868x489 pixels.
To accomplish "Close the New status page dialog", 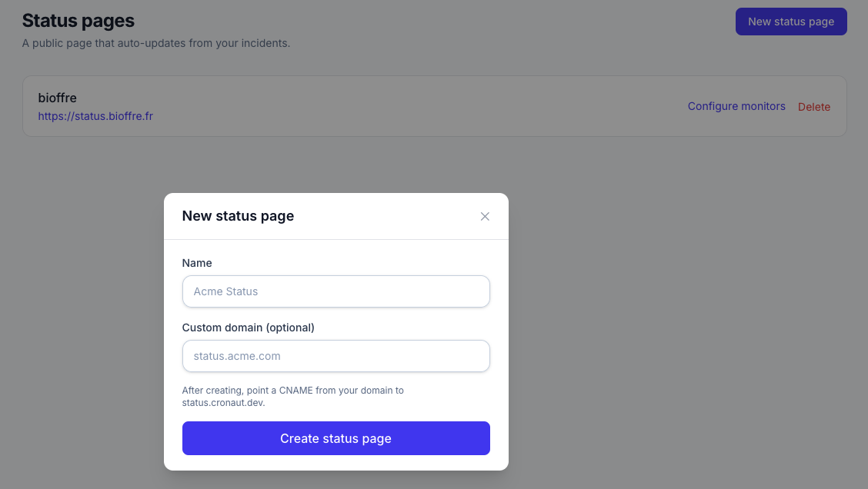I will 484,216.
